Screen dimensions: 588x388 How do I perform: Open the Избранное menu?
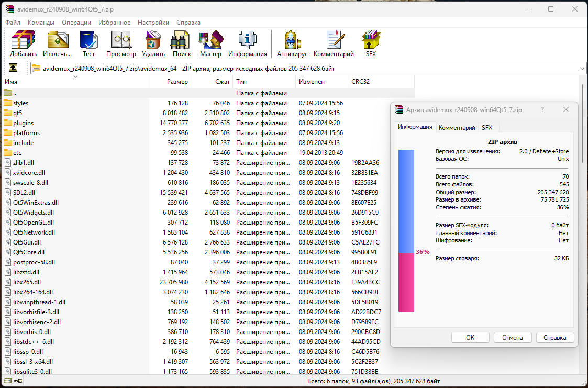tap(114, 23)
